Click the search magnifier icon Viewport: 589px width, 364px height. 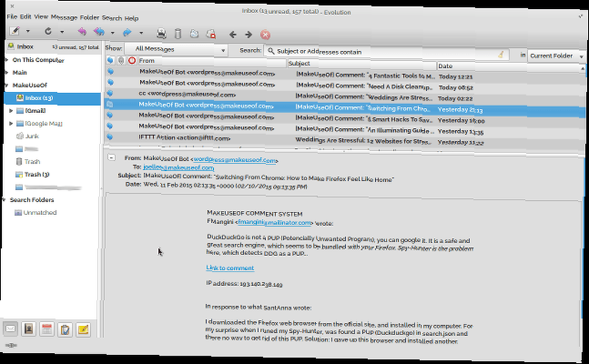coord(271,51)
